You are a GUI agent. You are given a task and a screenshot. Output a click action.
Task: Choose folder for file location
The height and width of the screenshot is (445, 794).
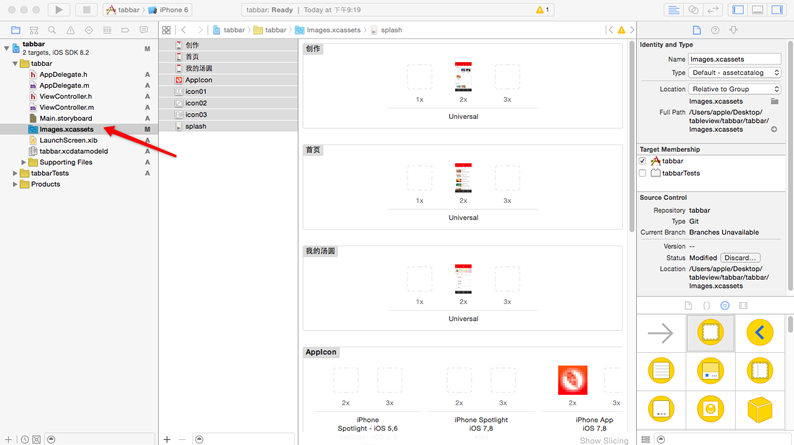(x=774, y=101)
